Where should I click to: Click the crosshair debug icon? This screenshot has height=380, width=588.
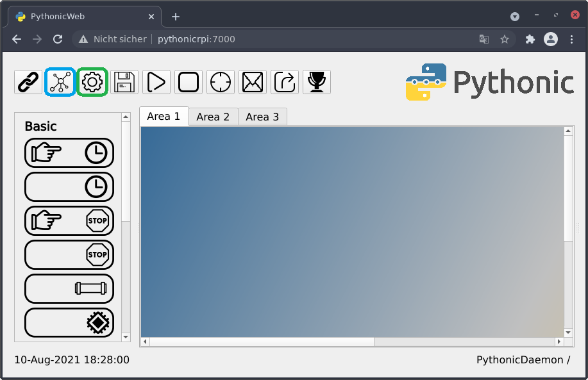coord(220,82)
